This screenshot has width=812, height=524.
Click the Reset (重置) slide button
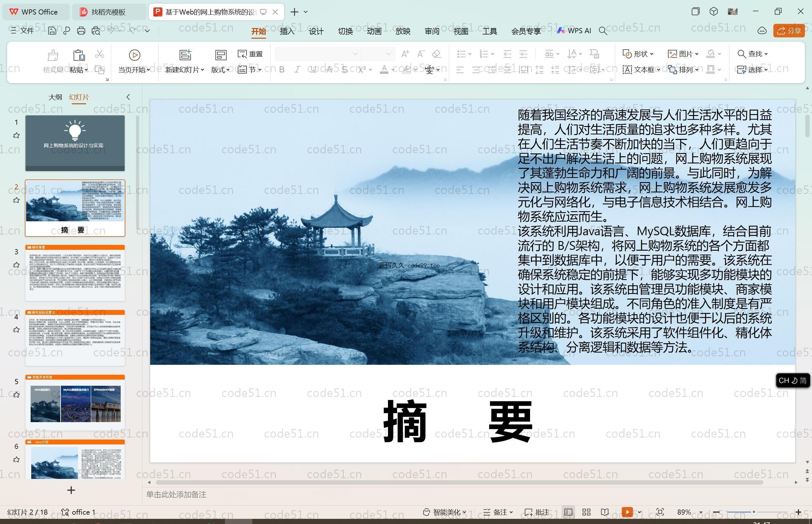pyautogui.click(x=250, y=54)
